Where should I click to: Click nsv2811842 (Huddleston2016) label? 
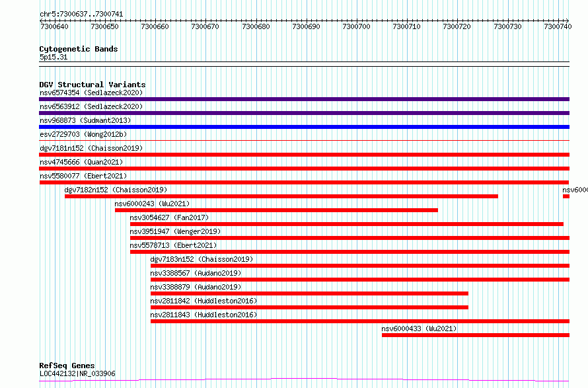203,301
